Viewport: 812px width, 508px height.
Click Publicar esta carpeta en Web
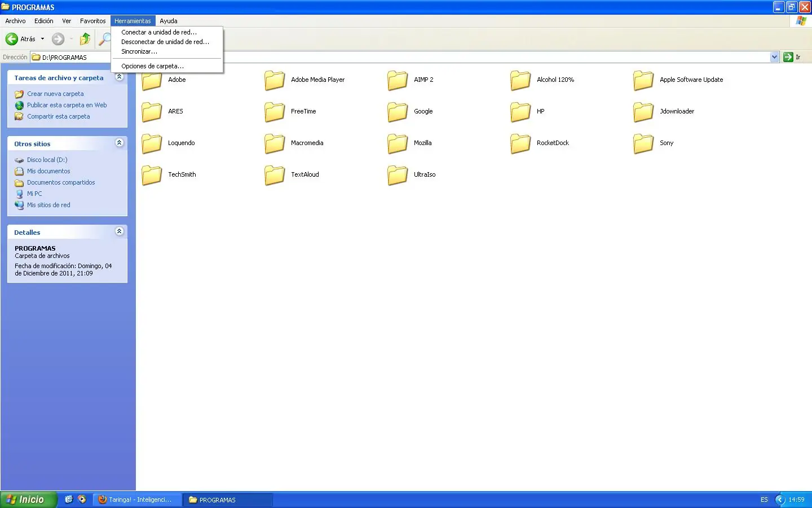click(67, 105)
